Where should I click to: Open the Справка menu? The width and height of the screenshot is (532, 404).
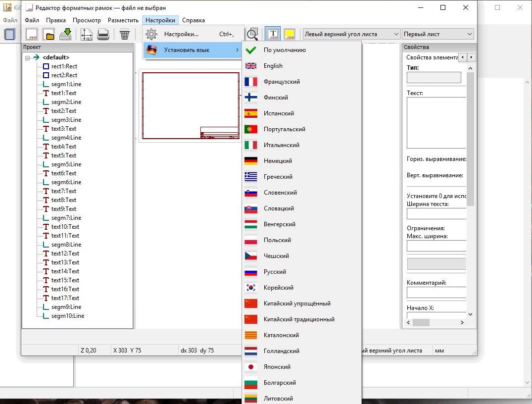[193, 20]
